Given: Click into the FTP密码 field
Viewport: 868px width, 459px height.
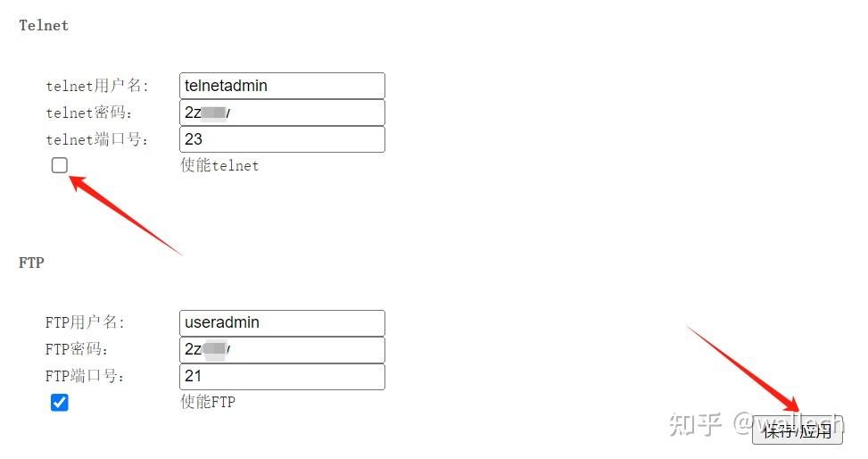Looking at the screenshot, I should (x=282, y=350).
